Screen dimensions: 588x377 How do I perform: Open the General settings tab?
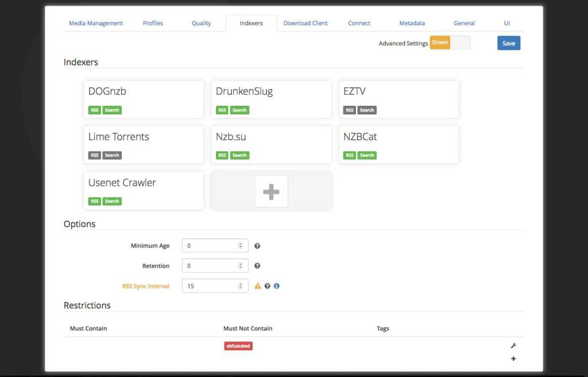point(464,23)
